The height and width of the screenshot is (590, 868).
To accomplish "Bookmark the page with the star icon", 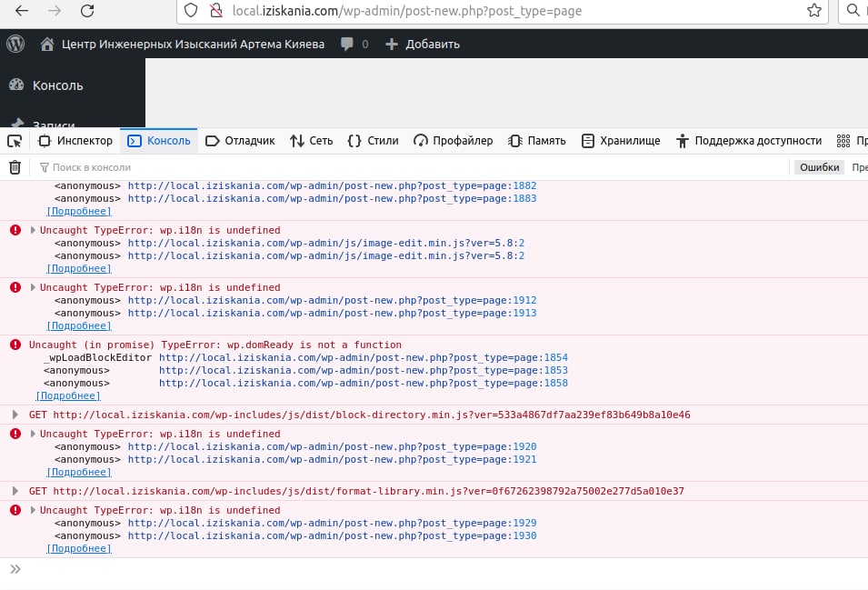I will [x=813, y=11].
